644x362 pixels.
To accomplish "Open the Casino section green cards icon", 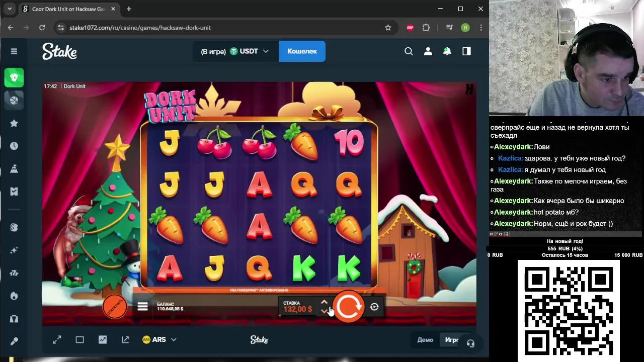I will 14,77.
